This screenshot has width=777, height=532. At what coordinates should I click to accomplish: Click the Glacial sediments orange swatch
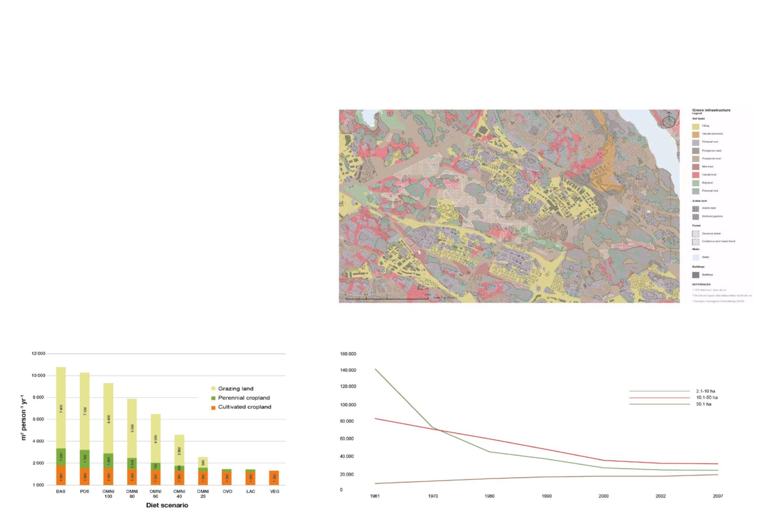pos(695,134)
